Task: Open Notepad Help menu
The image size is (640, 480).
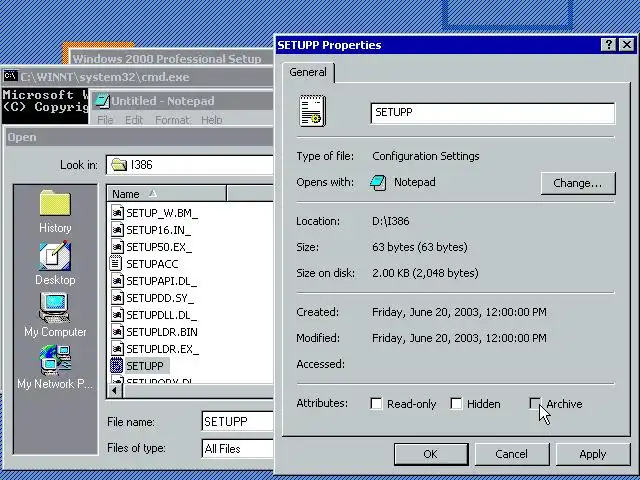Action: click(x=211, y=120)
